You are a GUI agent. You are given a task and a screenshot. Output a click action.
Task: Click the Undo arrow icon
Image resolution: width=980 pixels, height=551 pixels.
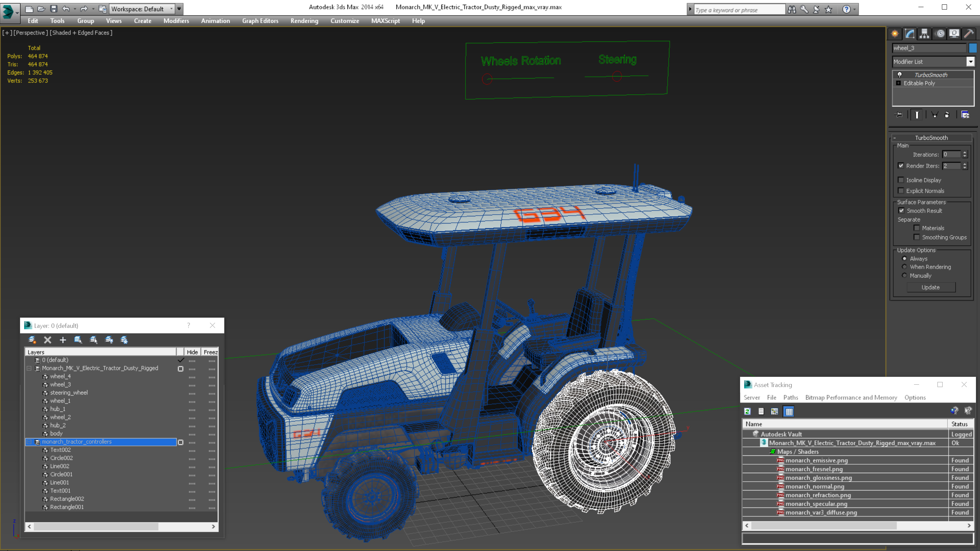66,9
